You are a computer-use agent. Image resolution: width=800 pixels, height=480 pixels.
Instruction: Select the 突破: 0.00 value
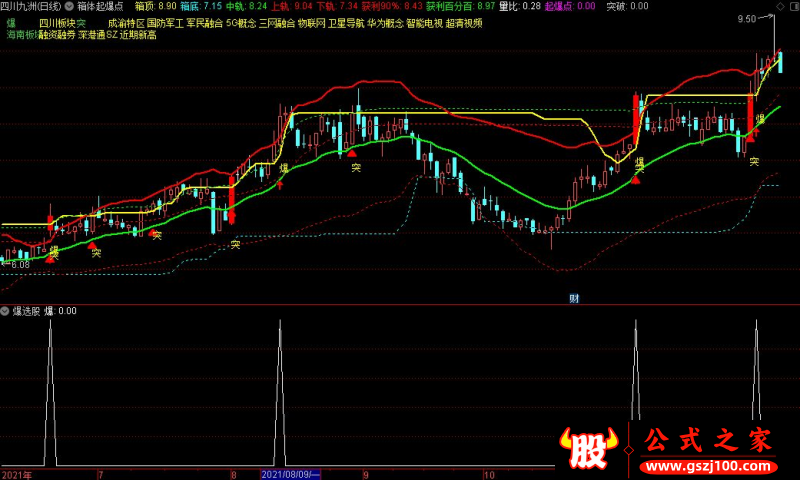coord(627,7)
